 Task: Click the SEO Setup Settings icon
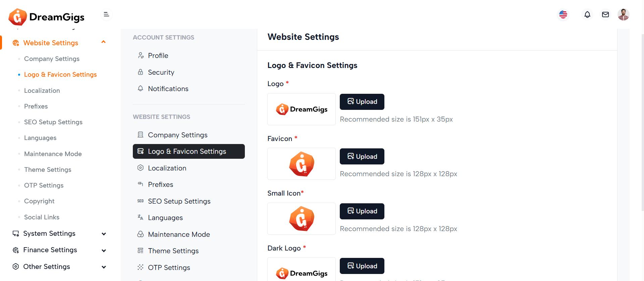pyautogui.click(x=141, y=201)
